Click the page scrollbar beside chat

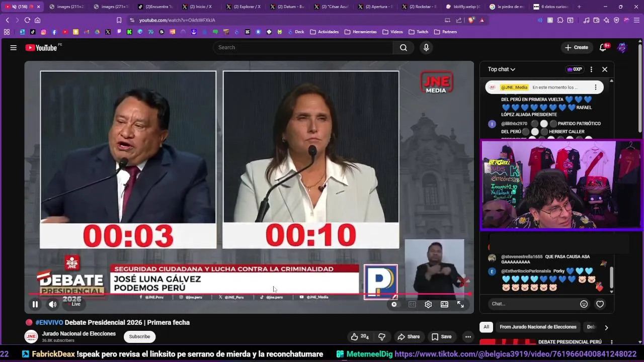click(641, 88)
